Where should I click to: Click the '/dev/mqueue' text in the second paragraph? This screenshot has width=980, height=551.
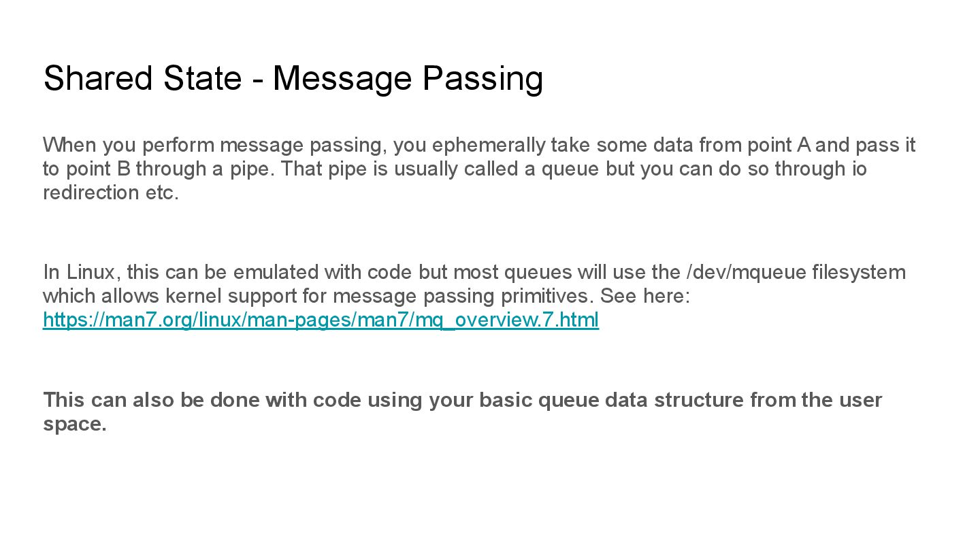pyautogui.click(x=747, y=272)
